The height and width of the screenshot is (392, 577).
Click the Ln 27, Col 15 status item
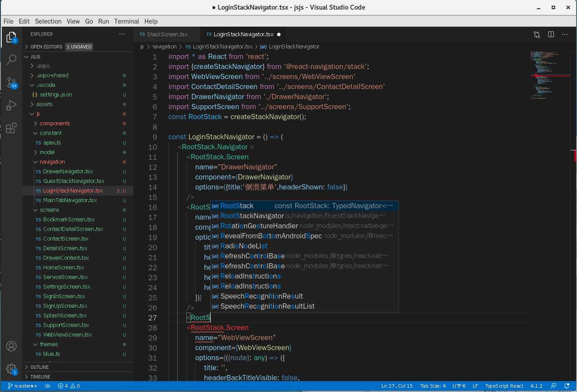point(397,386)
